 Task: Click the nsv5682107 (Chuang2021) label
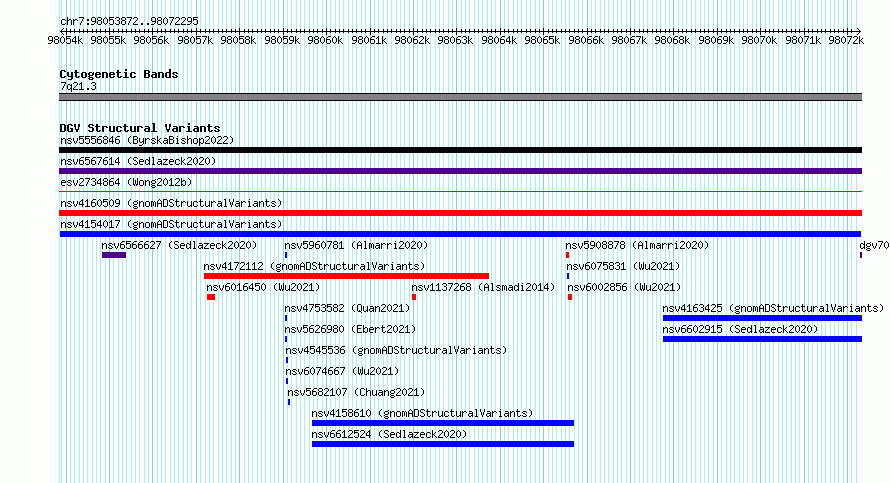click(x=356, y=392)
